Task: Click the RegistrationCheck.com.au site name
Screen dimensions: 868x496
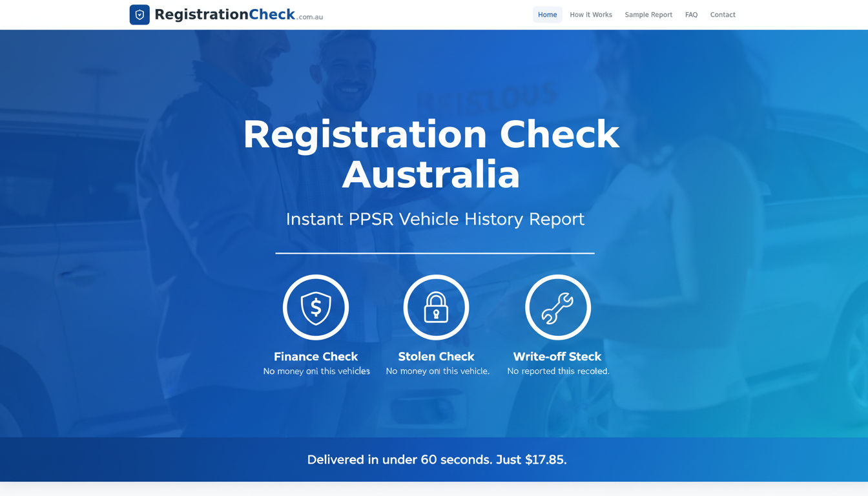Action: coord(238,15)
